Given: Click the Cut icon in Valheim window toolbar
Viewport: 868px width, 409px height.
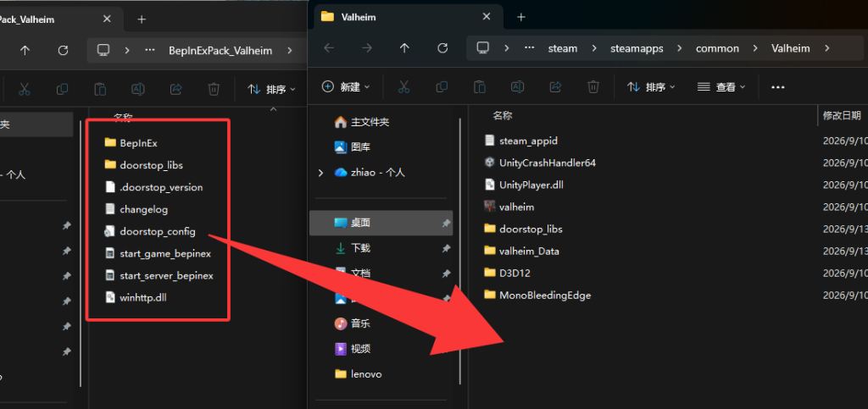Looking at the screenshot, I should (403, 86).
